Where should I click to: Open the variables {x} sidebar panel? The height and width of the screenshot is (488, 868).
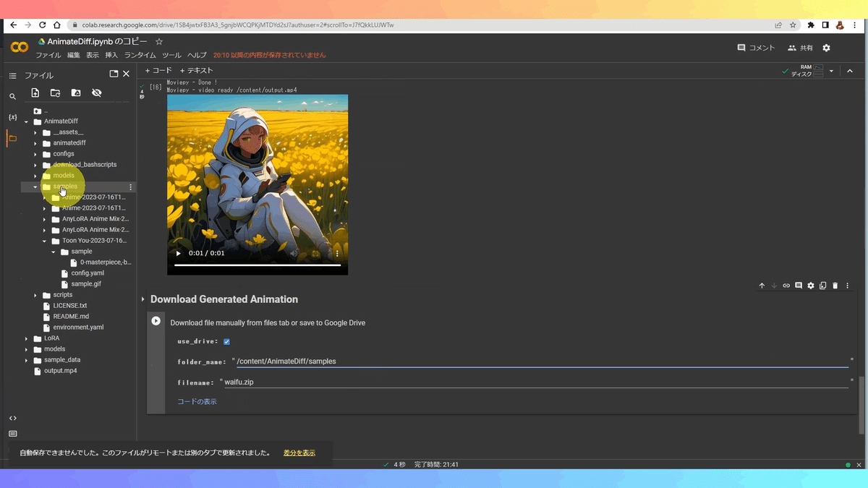12,116
